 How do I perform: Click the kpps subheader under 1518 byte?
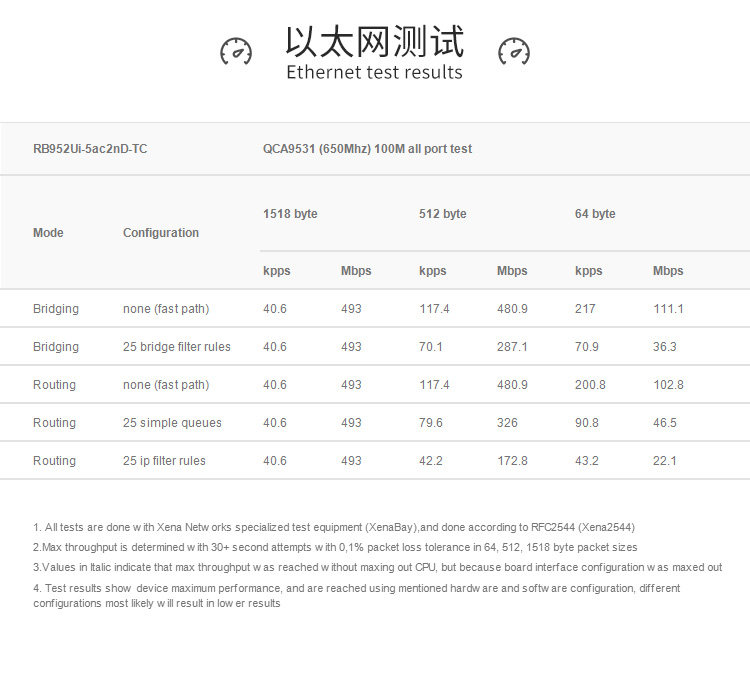276,271
